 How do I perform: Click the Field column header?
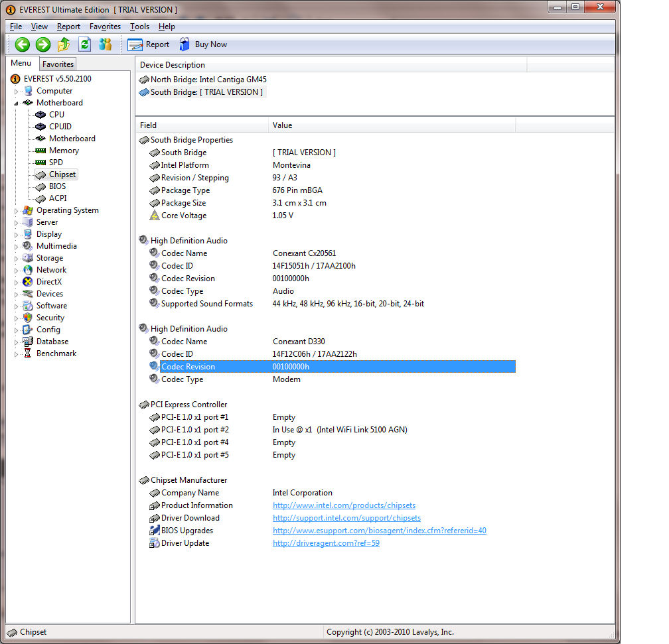click(x=202, y=125)
